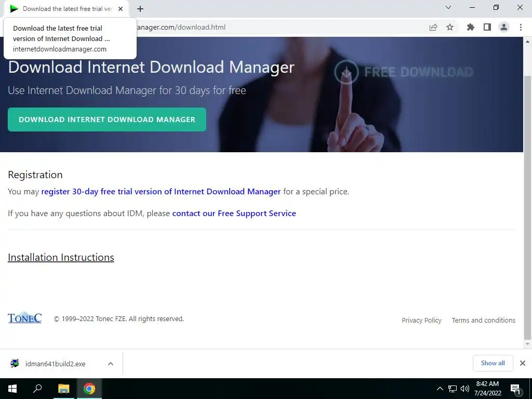Click scrollbar up arrow
The image size is (532, 399).
click(x=527, y=42)
